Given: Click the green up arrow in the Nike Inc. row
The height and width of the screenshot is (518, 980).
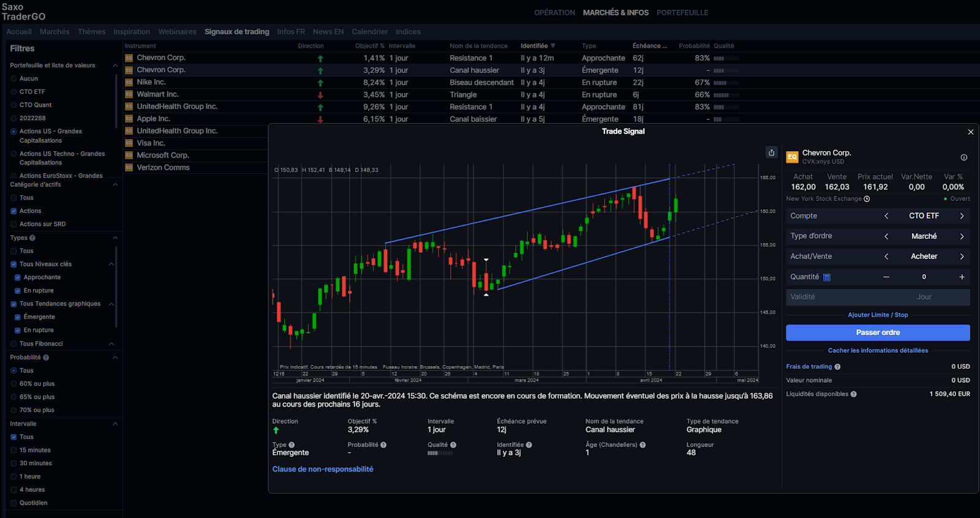Looking at the screenshot, I should pos(320,83).
